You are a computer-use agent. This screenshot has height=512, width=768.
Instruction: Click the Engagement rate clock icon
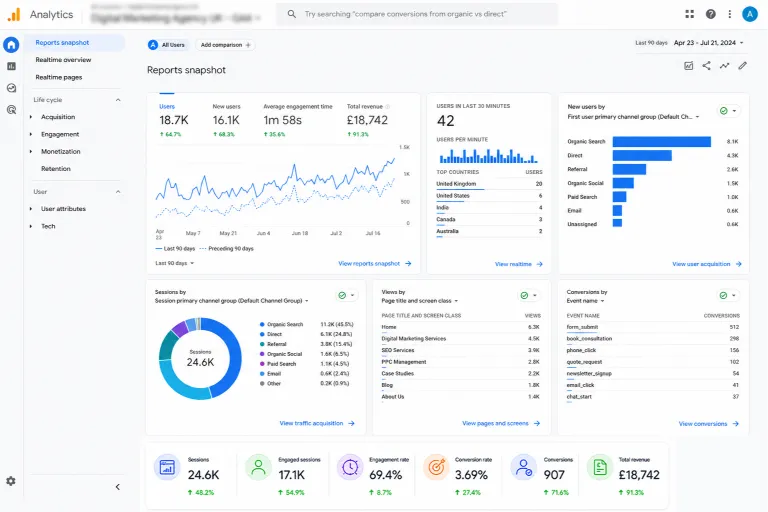tap(350, 467)
